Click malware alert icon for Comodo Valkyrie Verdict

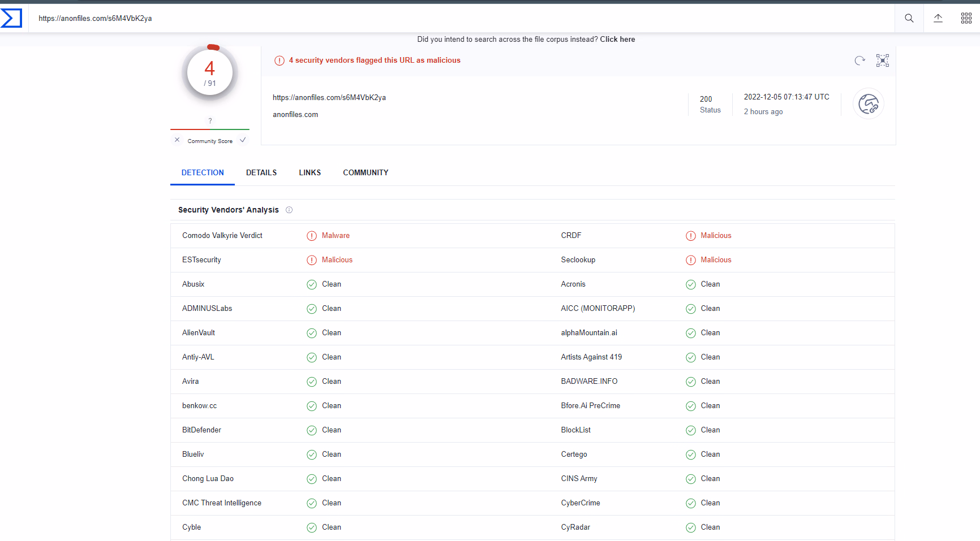312,236
